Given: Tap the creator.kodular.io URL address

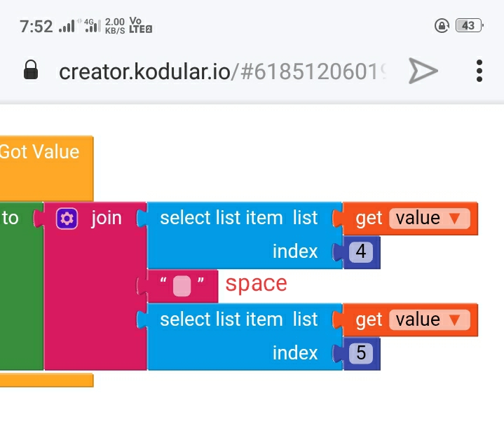Looking at the screenshot, I should (x=223, y=71).
